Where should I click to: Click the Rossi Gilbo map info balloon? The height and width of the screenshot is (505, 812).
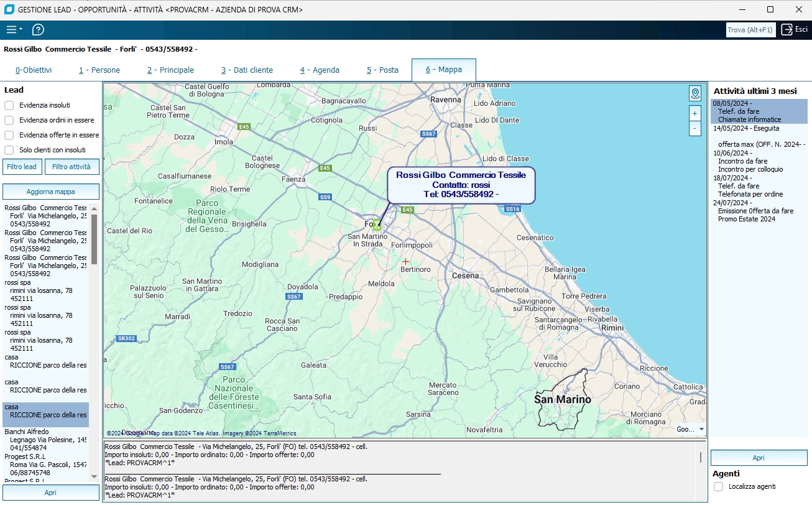pos(461,185)
